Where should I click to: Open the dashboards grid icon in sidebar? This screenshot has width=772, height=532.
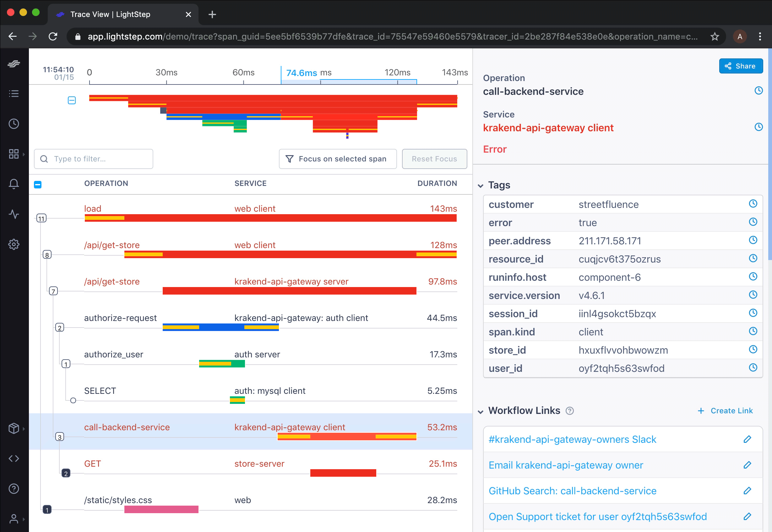point(14,154)
